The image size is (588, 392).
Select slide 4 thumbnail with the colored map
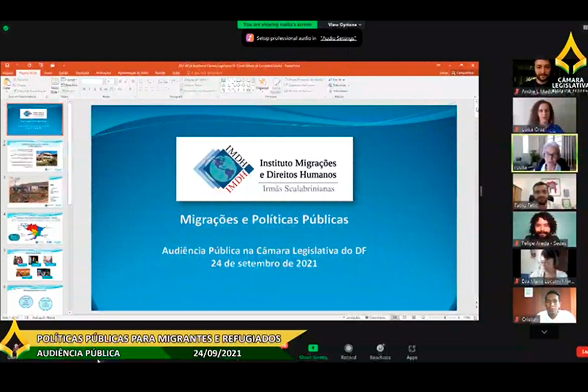35,228
